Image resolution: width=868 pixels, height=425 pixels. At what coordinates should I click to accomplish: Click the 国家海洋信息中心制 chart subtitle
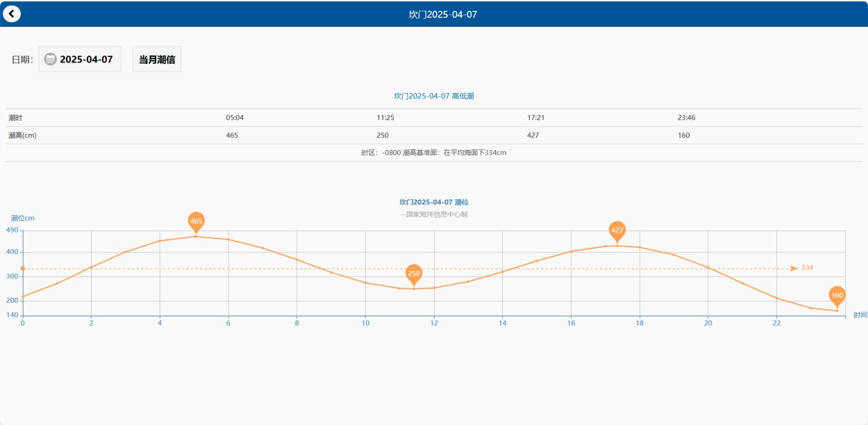[x=433, y=215]
